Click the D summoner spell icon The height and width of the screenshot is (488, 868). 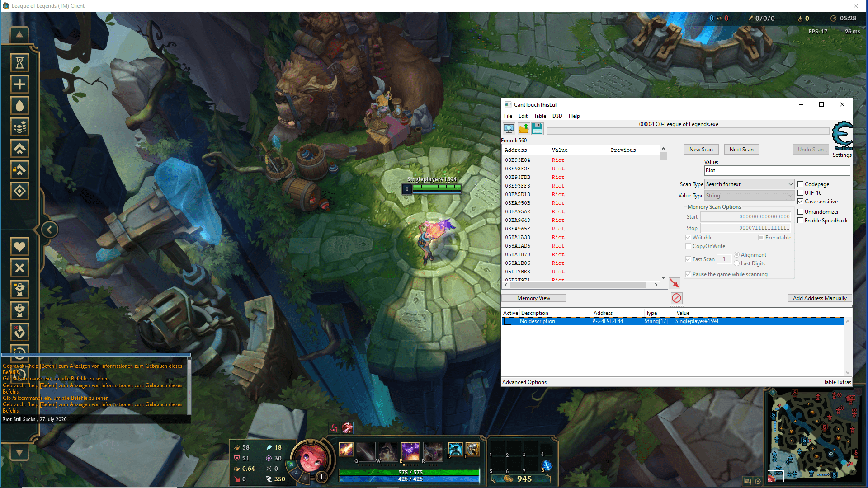tap(455, 449)
